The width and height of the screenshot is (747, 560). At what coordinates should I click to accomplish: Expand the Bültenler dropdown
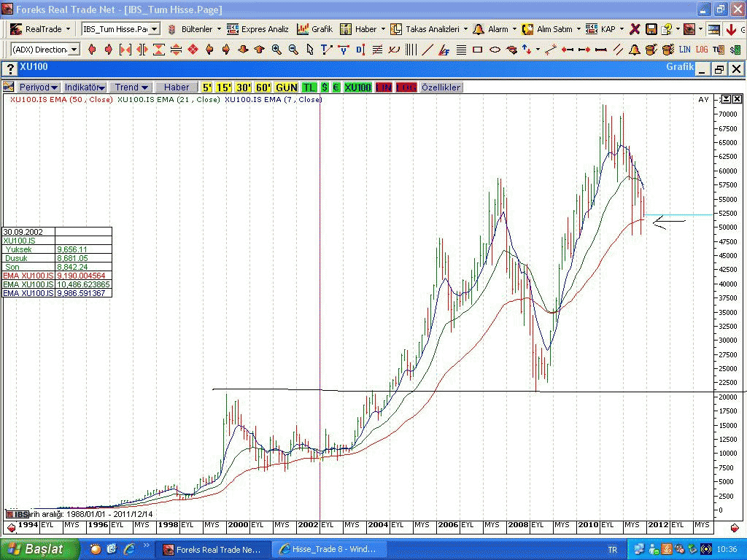point(219,29)
